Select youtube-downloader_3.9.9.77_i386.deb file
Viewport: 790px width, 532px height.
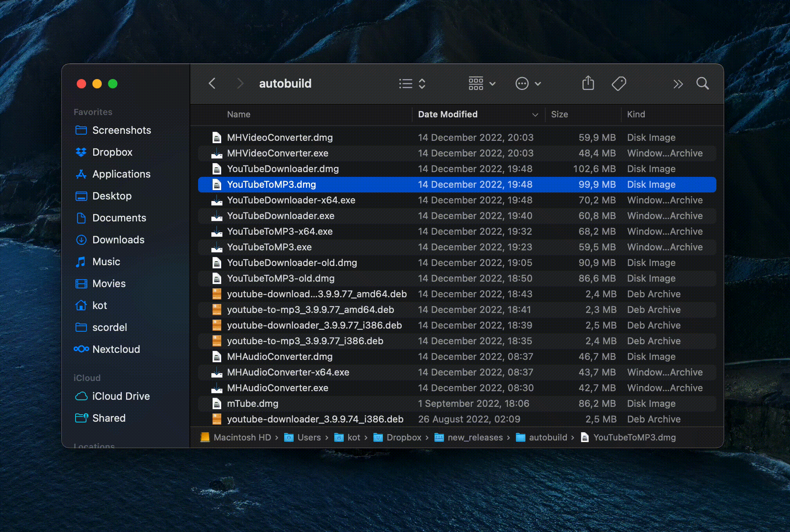pos(457,325)
